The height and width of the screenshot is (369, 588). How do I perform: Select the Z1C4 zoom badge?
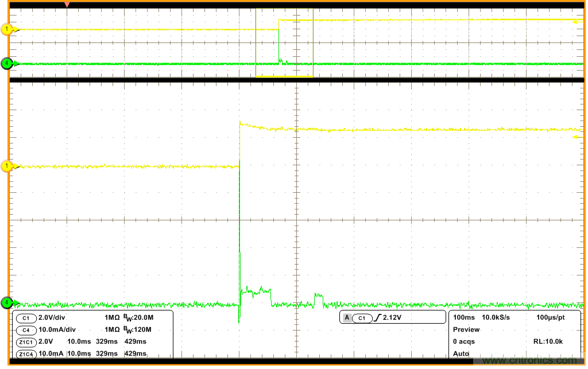pyautogui.click(x=26, y=354)
